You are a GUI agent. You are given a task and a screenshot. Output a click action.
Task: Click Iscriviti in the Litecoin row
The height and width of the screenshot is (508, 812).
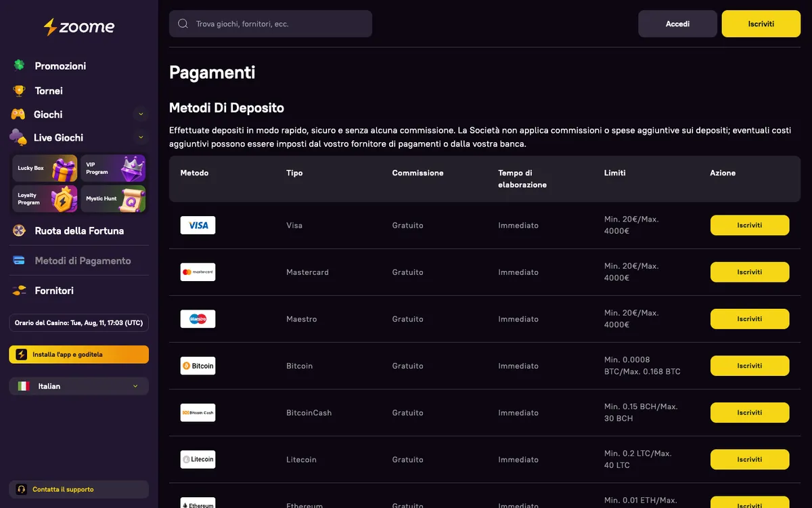(x=750, y=459)
